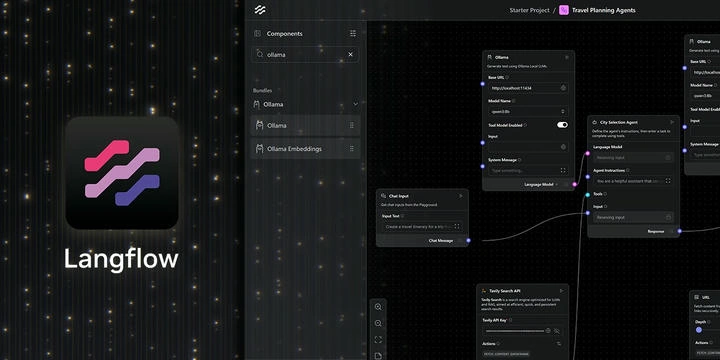The width and height of the screenshot is (720, 360).
Task: Click the Input field on City Selection Agent
Action: tap(633, 217)
